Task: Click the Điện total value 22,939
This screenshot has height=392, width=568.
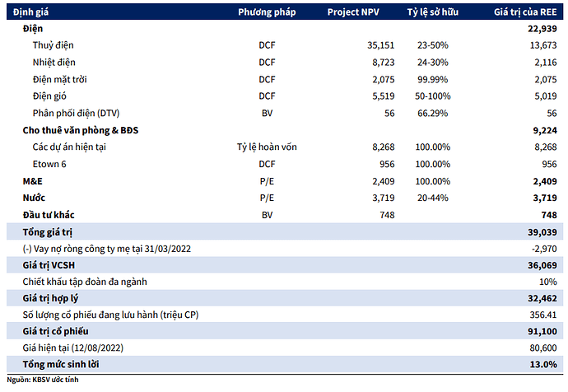Action: tap(542, 29)
